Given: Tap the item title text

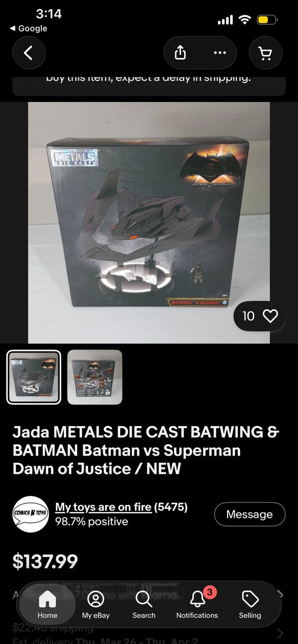Looking at the screenshot, I should coord(146,450).
